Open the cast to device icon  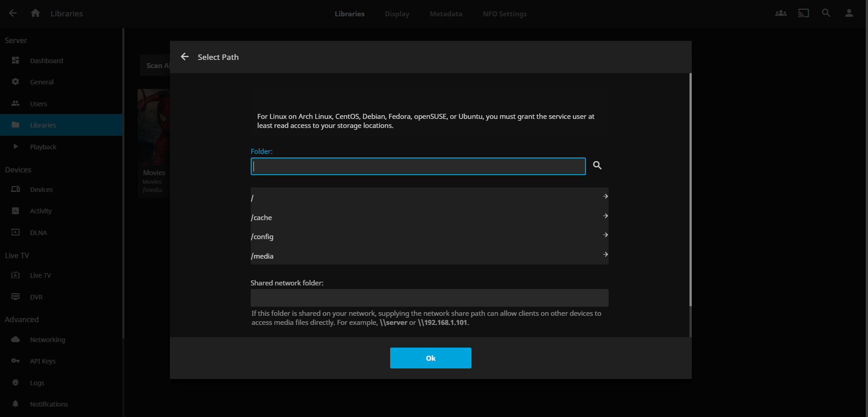tap(804, 13)
